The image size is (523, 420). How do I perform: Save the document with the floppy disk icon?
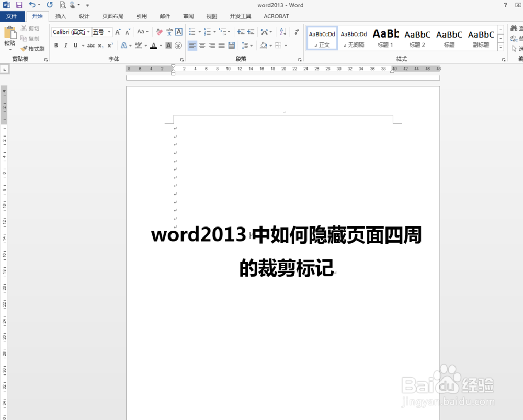(x=19, y=5)
